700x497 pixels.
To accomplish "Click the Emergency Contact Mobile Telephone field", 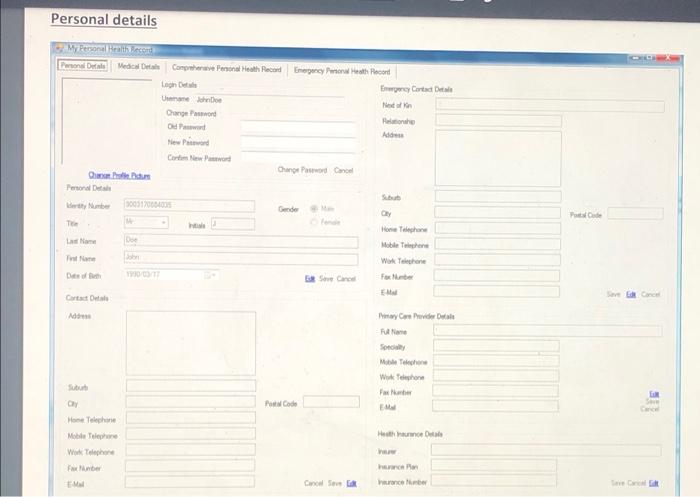I will [x=497, y=244].
